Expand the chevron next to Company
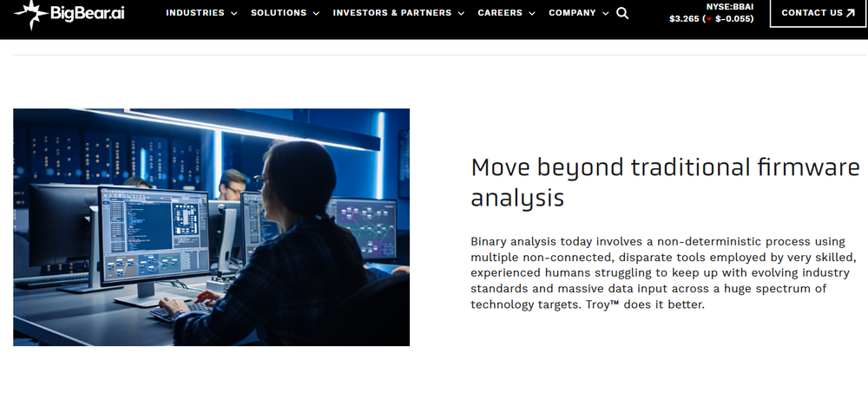Image resolution: width=868 pixels, height=393 pixels. tap(605, 13)
